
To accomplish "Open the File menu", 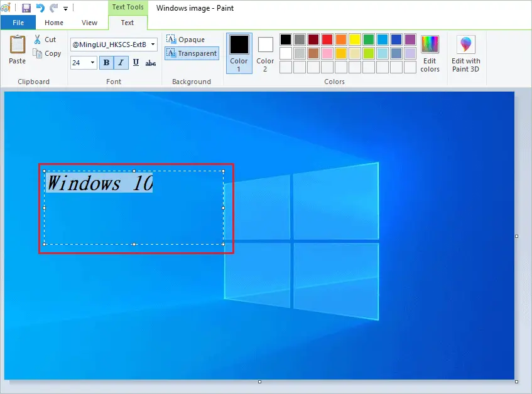I will pyautogui.click(x=18, y=23).
